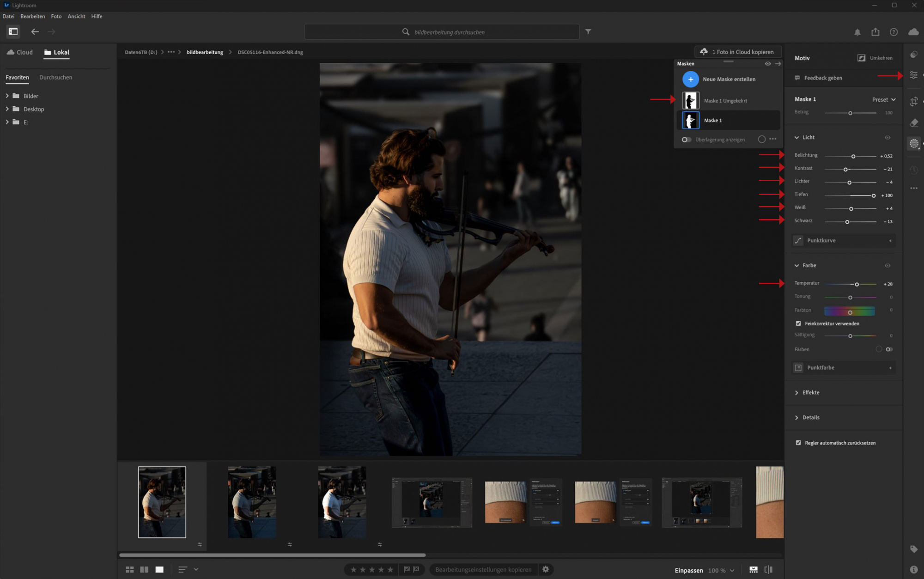
Task: Switch to photo grid view
Action: [x=130, y=570]
